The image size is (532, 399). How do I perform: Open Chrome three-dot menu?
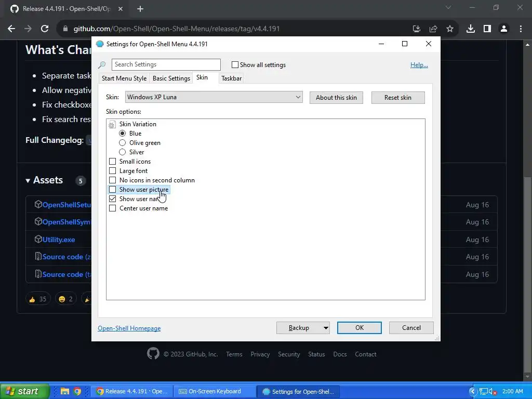pos(521,29)
